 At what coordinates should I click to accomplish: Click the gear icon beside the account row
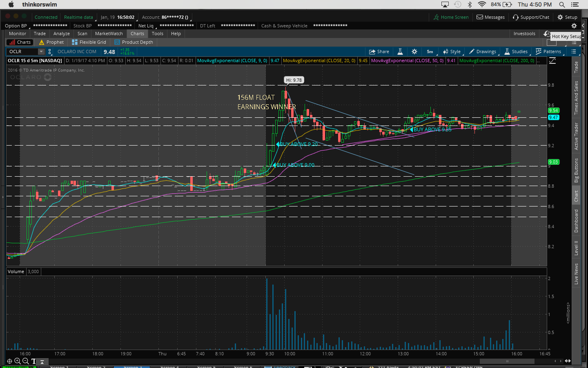574,26
